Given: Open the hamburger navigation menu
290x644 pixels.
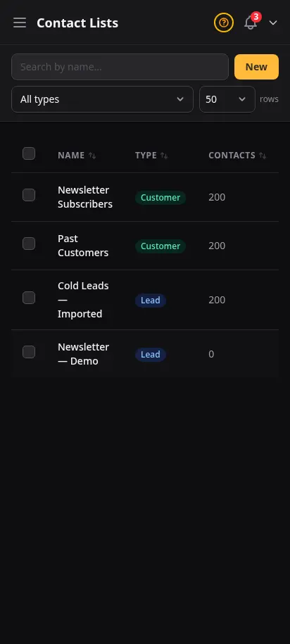Looking at the screenshot, I should point(19,23).
